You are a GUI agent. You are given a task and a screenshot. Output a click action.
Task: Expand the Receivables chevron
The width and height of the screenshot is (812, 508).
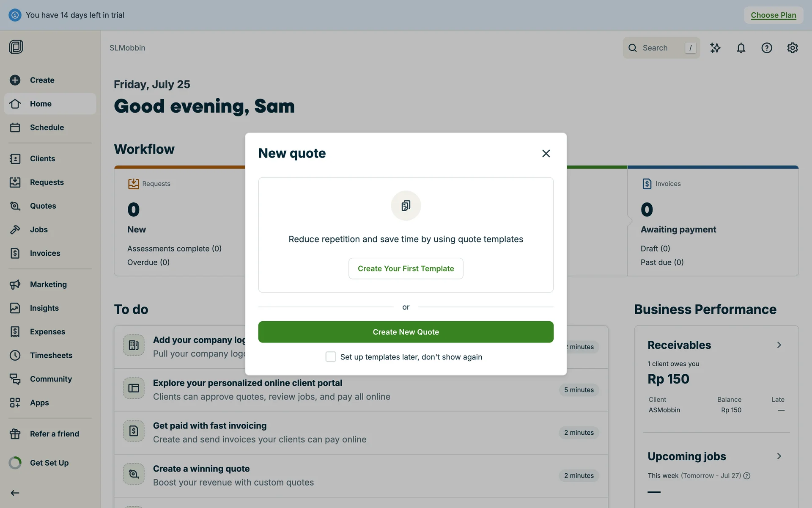(779, 345)
